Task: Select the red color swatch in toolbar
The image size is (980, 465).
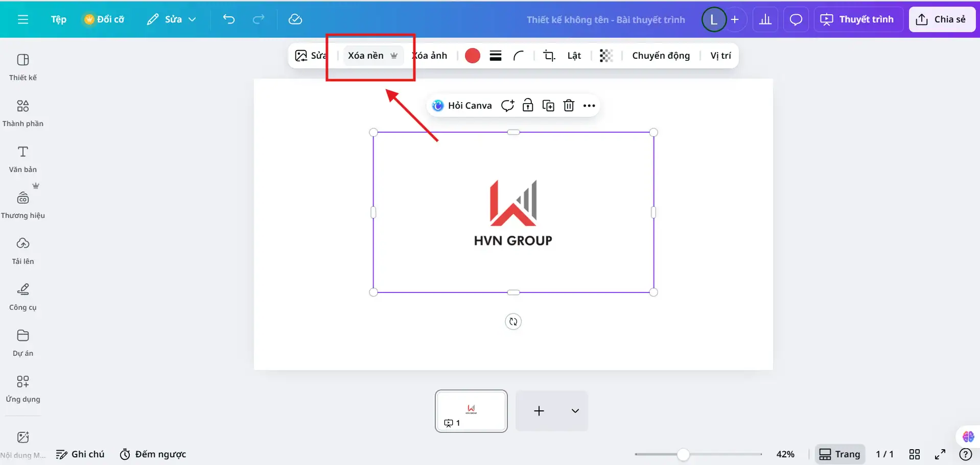Action: (472, 55)
